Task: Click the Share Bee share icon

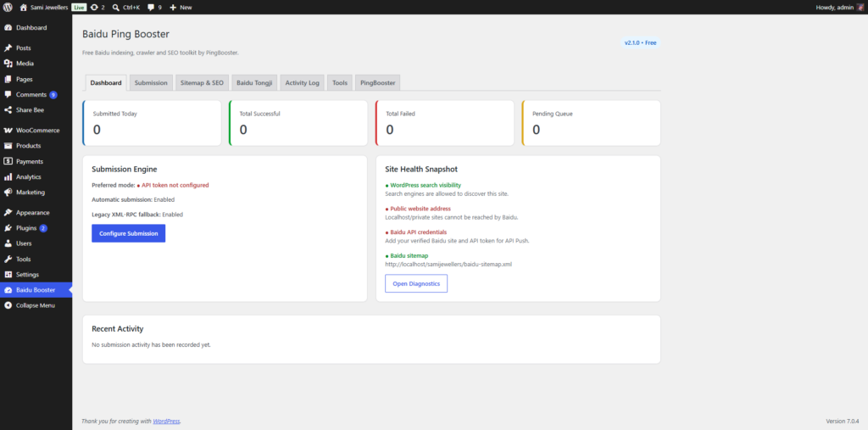Action: (8, 110)
